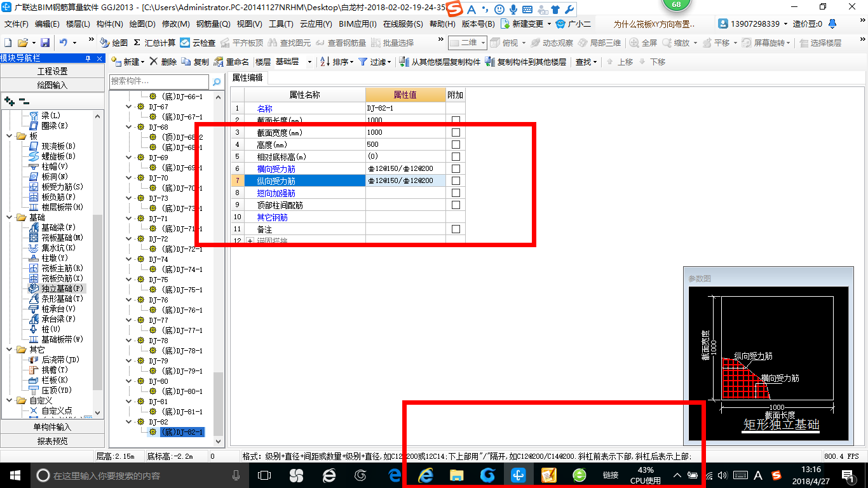This screenshot has width=868, height=488.
Task: Pin the 模块导航栏 panel
Action: (88, 58)
